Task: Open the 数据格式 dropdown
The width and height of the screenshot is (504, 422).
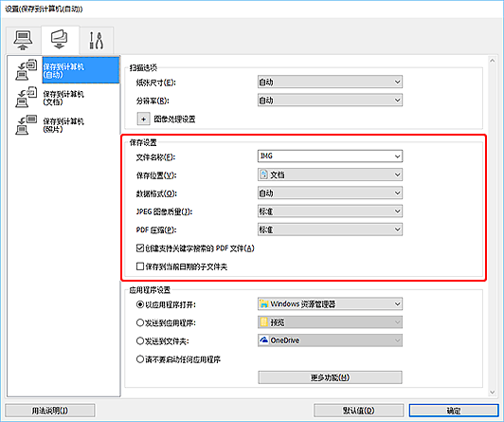Action: click(x=330, y=193)
